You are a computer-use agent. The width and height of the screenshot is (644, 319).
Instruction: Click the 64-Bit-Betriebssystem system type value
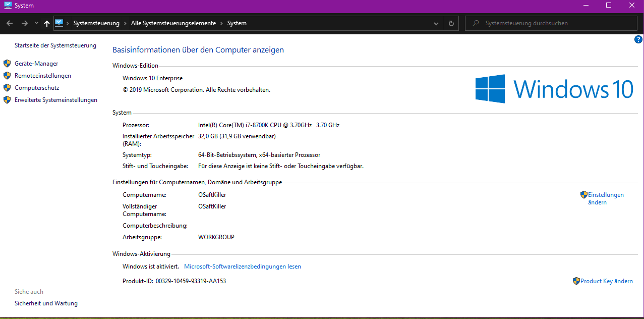click(259, 155)
